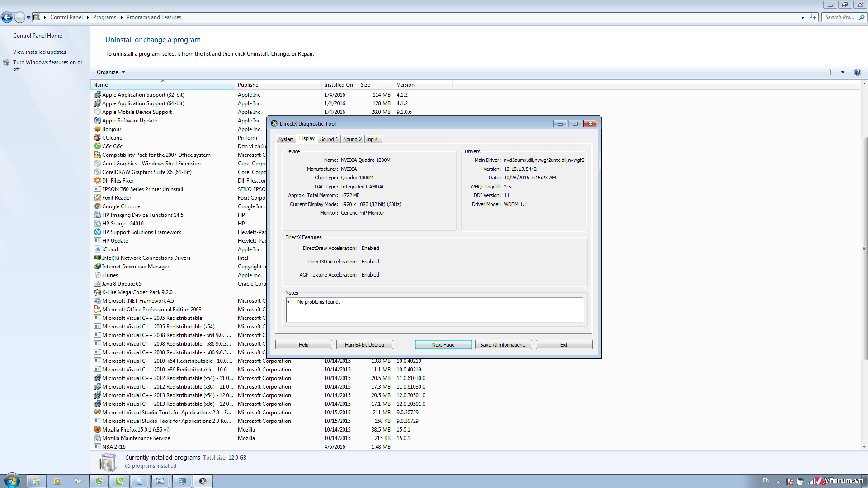Click Programs in the address breadcrumb
868x488 pixels.
pyautogui.click(x=104, y=17)
